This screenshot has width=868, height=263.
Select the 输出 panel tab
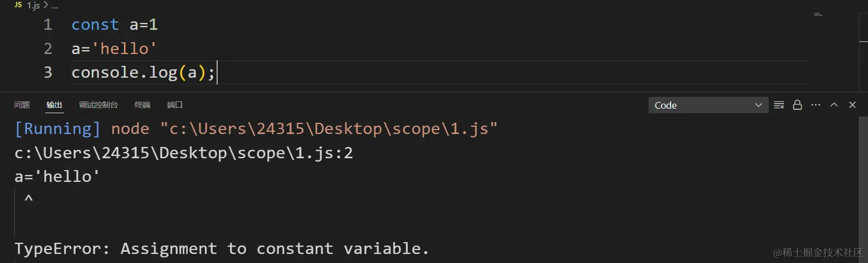click(55, 105)
